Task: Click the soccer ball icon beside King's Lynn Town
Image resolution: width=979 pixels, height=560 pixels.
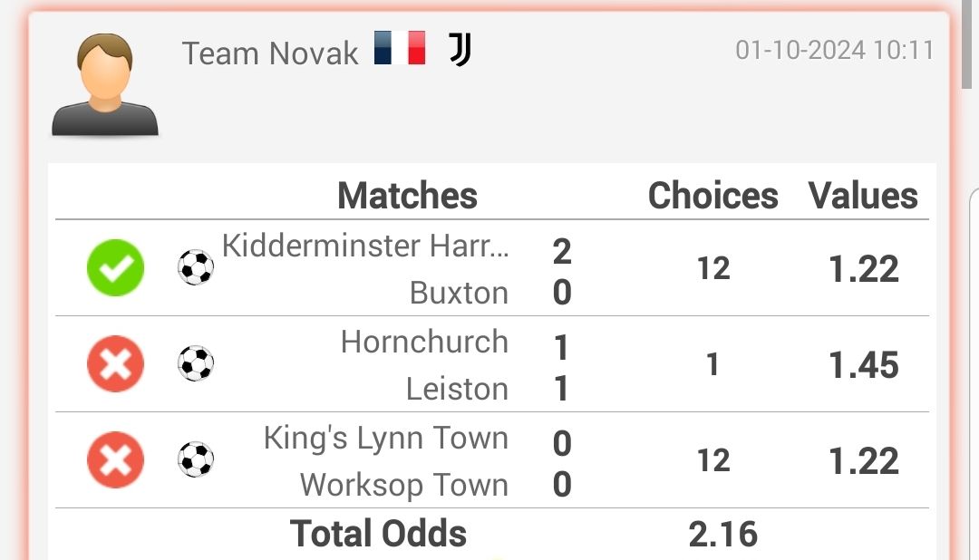Action: coord(196,459)
